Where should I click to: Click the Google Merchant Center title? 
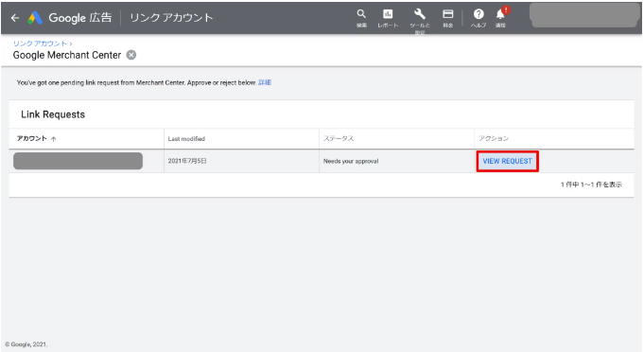[x=67, y=55]
